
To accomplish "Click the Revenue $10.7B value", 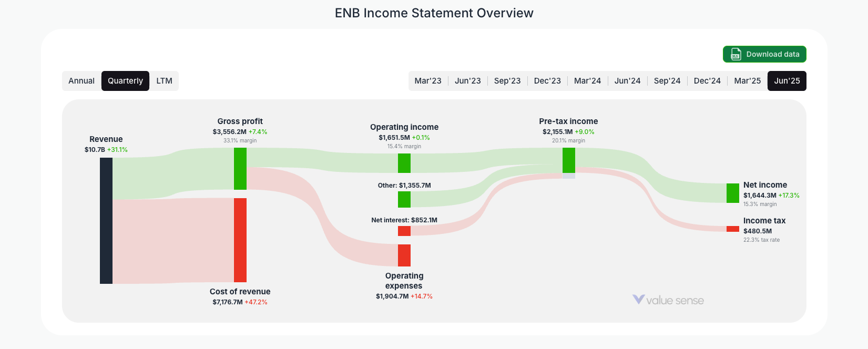I will pyautogui.click(x=95, y=150).
